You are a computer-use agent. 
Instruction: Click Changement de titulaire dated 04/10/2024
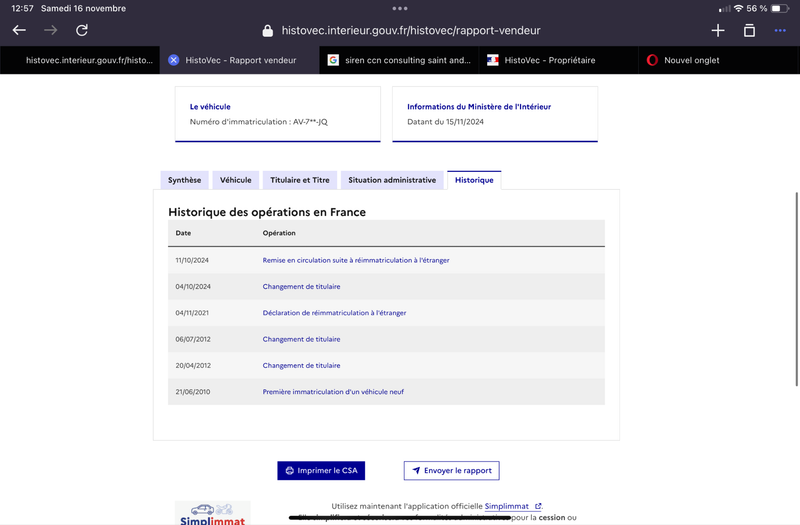click(x=302, y=287)
